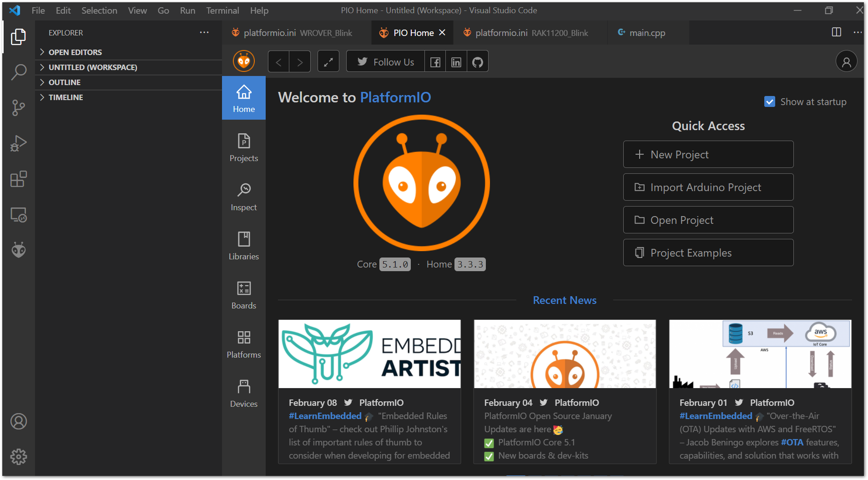Open the Help menu
Screen dimensions: 868x480
(x=259, y=10)
